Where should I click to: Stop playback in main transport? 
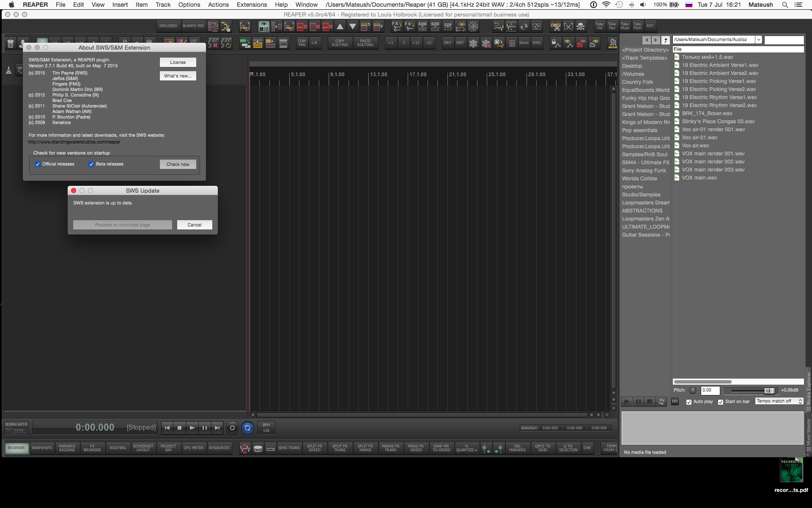coord(179,428)
